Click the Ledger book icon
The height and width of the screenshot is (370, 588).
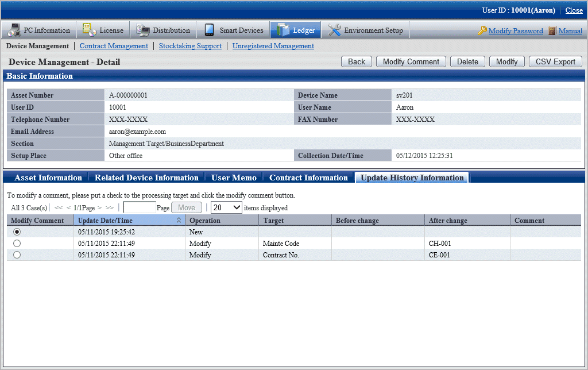(283, 30)
